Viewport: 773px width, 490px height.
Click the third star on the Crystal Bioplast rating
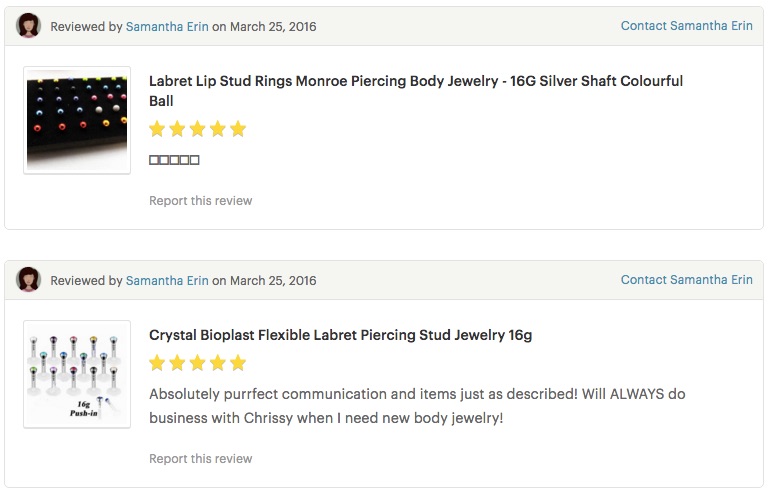coord(197,363)
